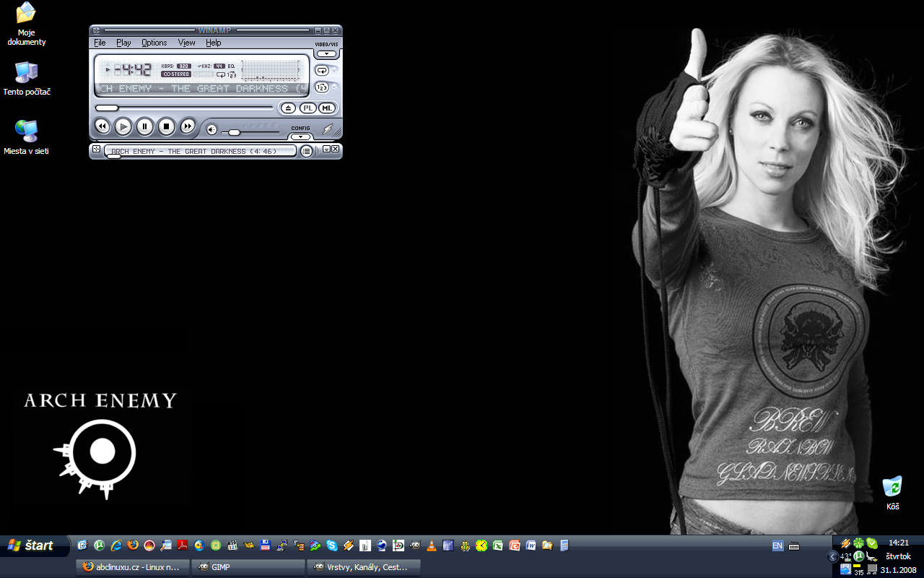The height and width of the screenshot is (578, 924).
Task: Switch to Vrstvy, Kanály taskbar button
Action: coord(364,567)
